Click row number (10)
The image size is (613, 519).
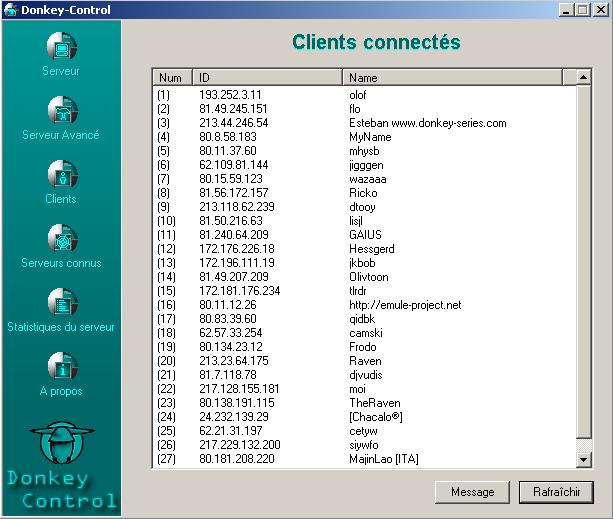click(166, 221)
